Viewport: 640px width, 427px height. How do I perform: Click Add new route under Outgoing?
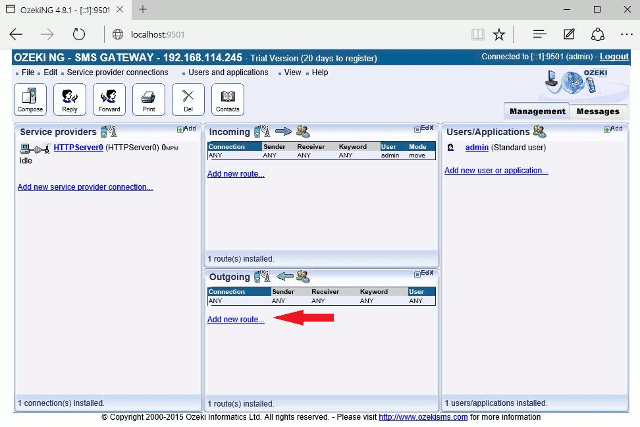tap(236, 319)
